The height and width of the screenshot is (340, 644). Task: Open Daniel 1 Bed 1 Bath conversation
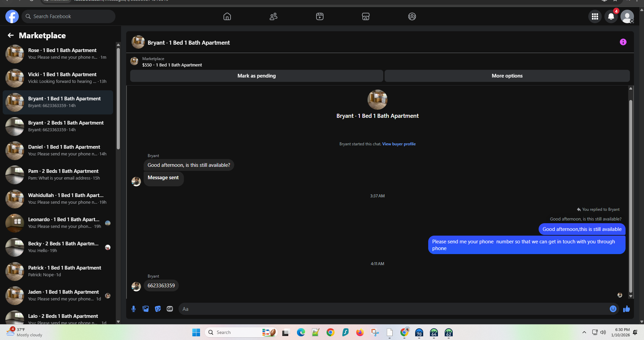click(x=58, y=151)
